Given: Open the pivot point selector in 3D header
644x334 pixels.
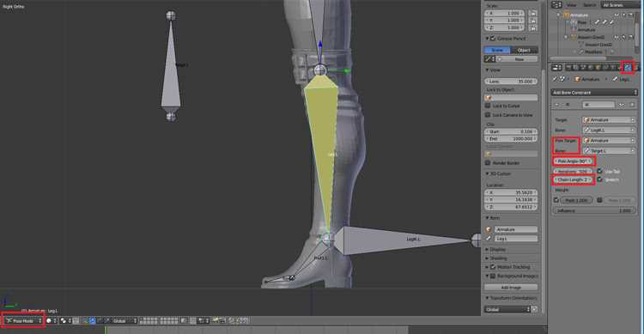Looking at the screenshot, I should click(x=66, y=321).
